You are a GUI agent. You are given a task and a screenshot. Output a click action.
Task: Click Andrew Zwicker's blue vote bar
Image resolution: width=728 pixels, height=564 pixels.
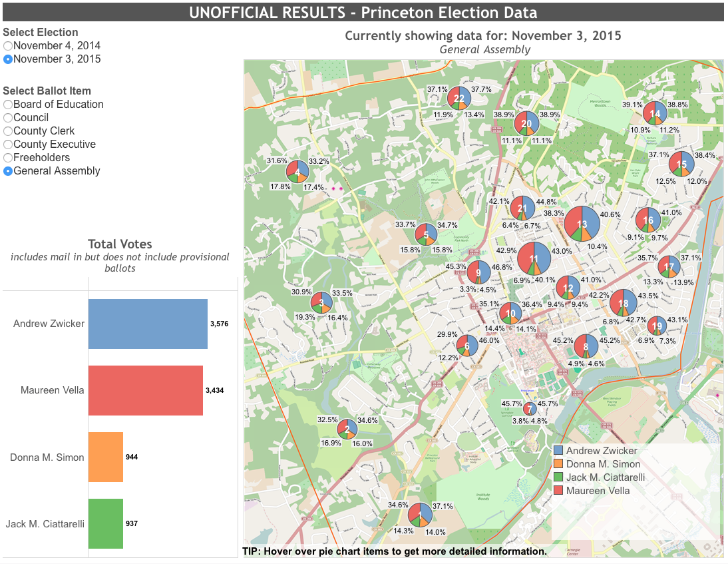(148, 324)
